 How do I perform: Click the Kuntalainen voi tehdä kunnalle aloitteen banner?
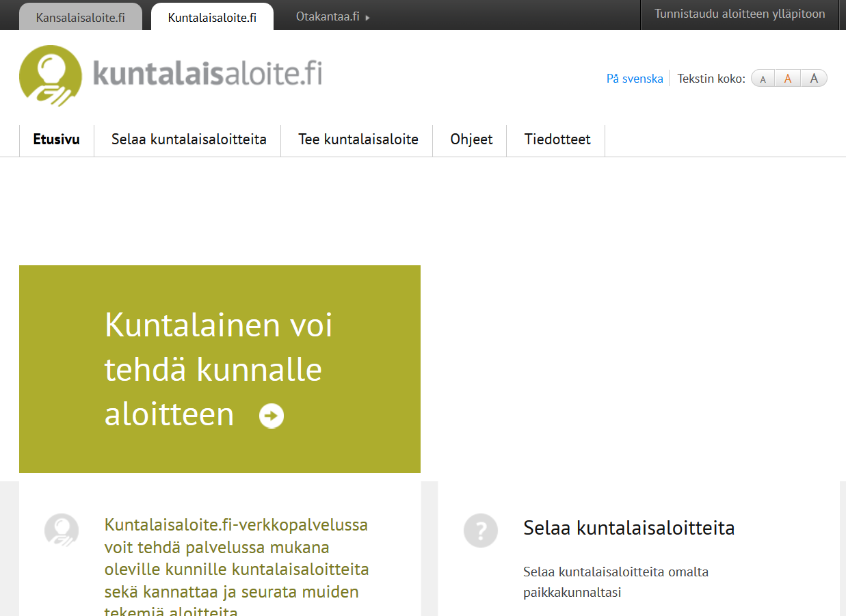220,369
